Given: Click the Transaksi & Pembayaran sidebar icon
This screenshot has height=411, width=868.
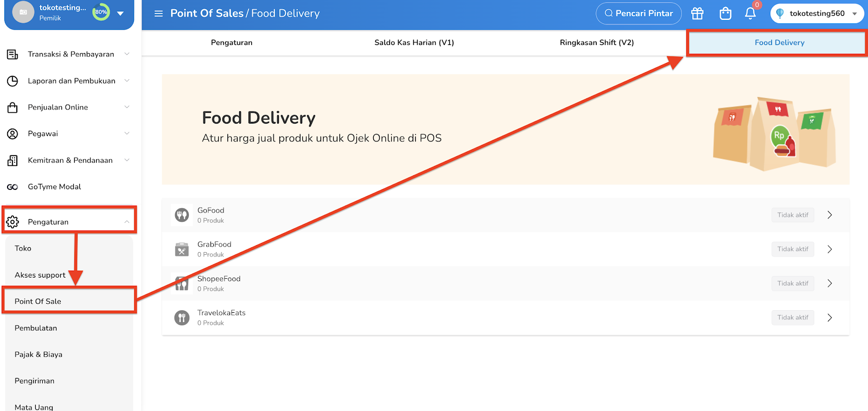Looking at the screenshot, I should 12,54.
